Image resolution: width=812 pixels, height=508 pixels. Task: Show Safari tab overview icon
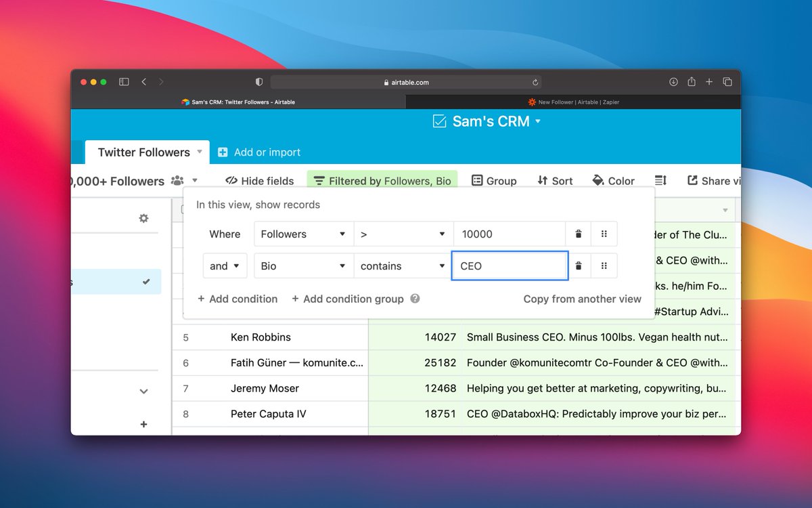727,82
